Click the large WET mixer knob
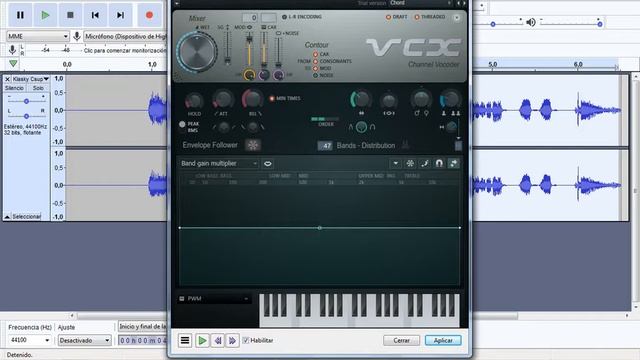 [197, 52]
